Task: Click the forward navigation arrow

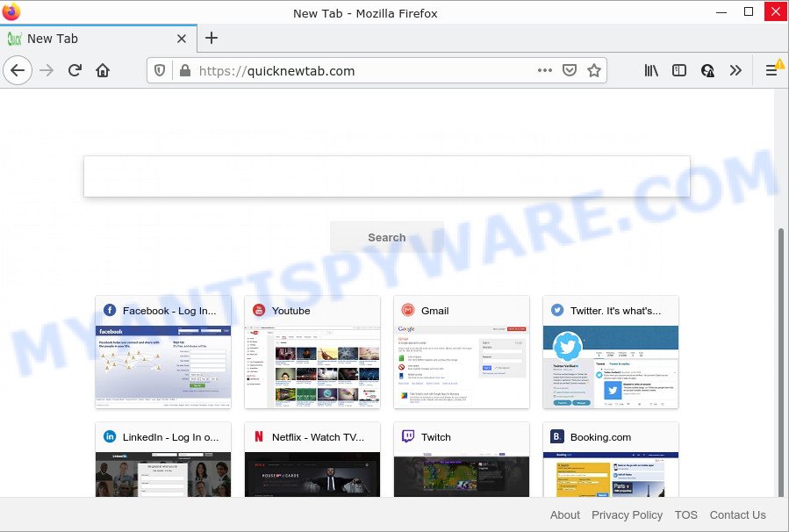Action: [47, 70]
